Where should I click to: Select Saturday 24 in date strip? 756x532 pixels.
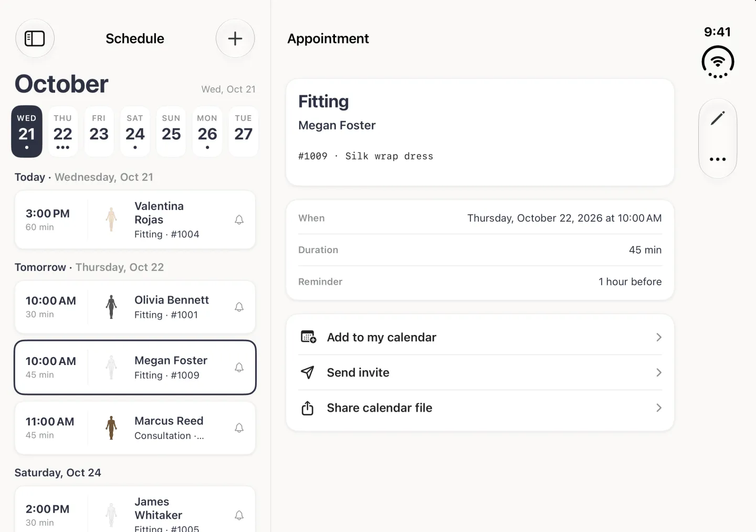(135, 132)
